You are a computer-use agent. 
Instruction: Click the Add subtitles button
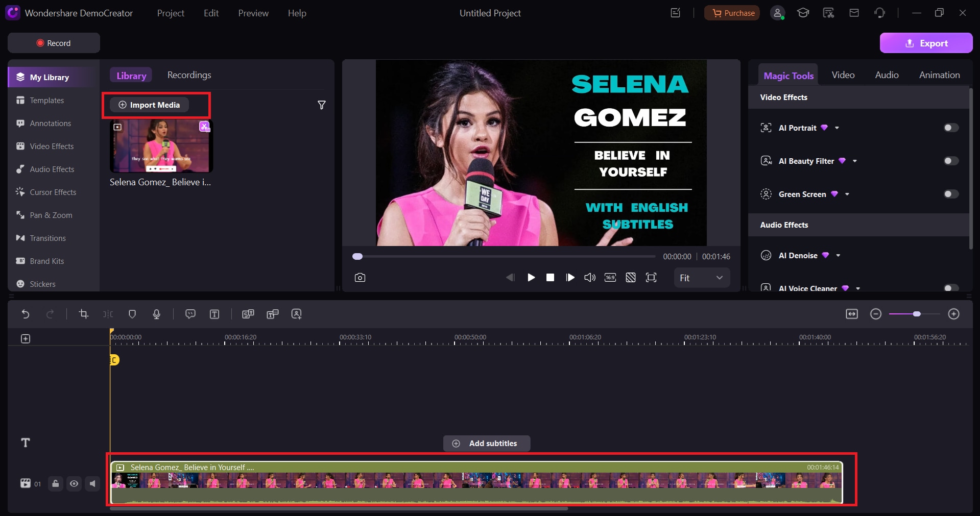pyautogui.click(x=487, y=444)
